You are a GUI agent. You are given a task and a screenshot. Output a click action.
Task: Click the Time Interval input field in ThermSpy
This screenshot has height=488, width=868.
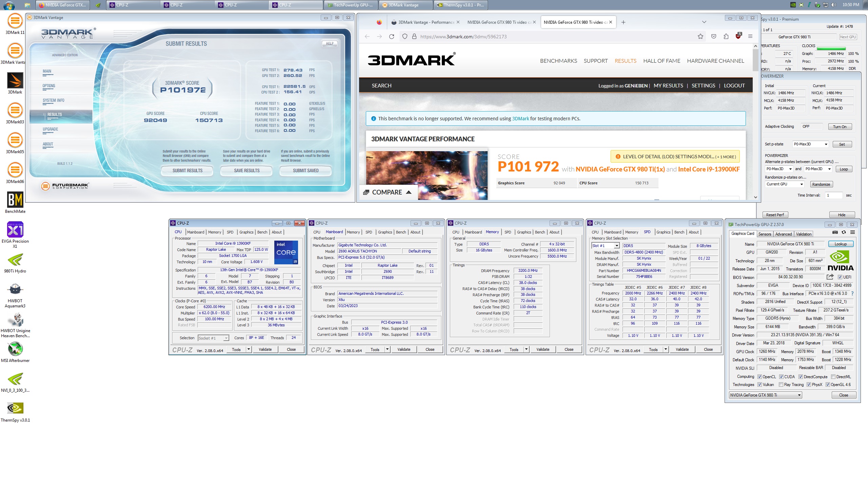pyautogui.click(x=833, y=196)
